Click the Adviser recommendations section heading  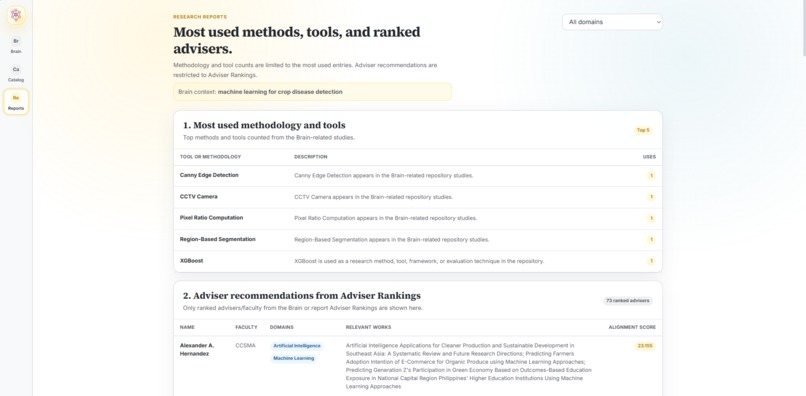[x=302, y=296]
